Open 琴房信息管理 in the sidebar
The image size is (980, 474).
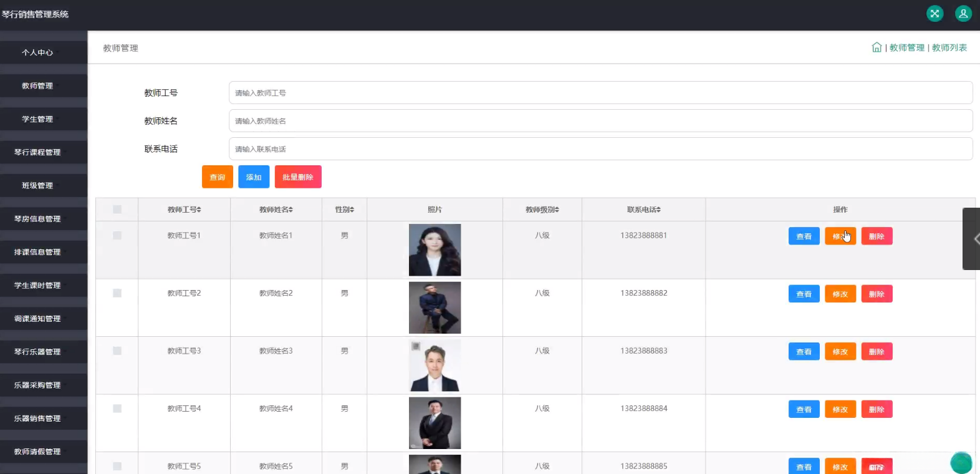[44, 219]
